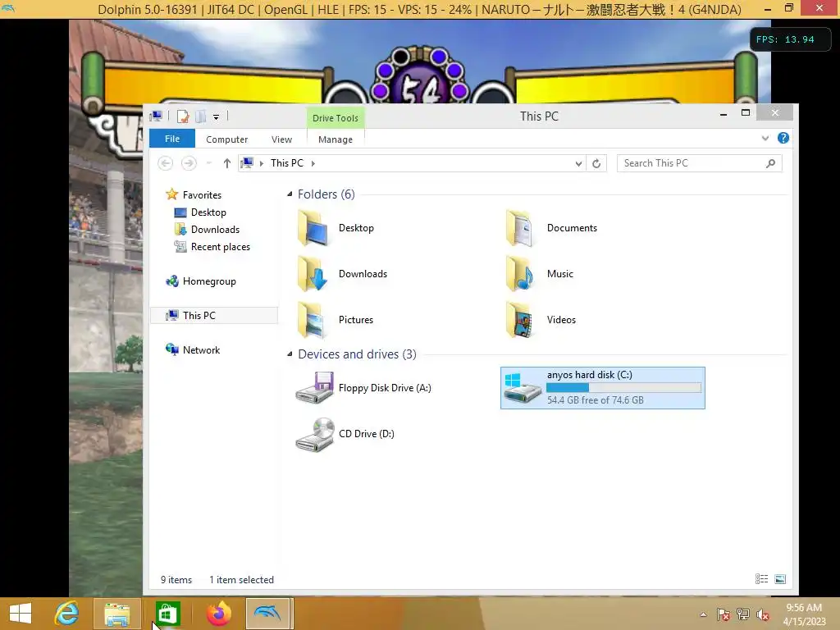Click the computer icon in address bar
The width and height of the screenshot is (840, 630).
pos(247,163)
